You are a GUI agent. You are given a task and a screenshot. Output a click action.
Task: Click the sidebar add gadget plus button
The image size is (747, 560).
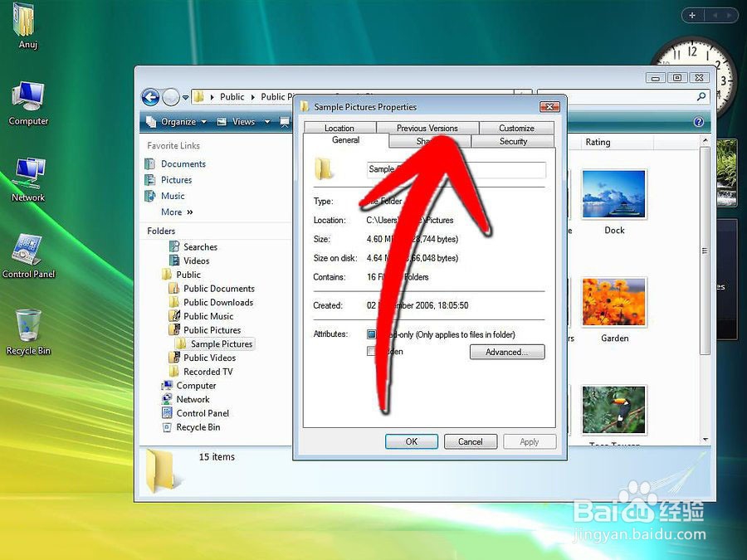coord(692,15)
